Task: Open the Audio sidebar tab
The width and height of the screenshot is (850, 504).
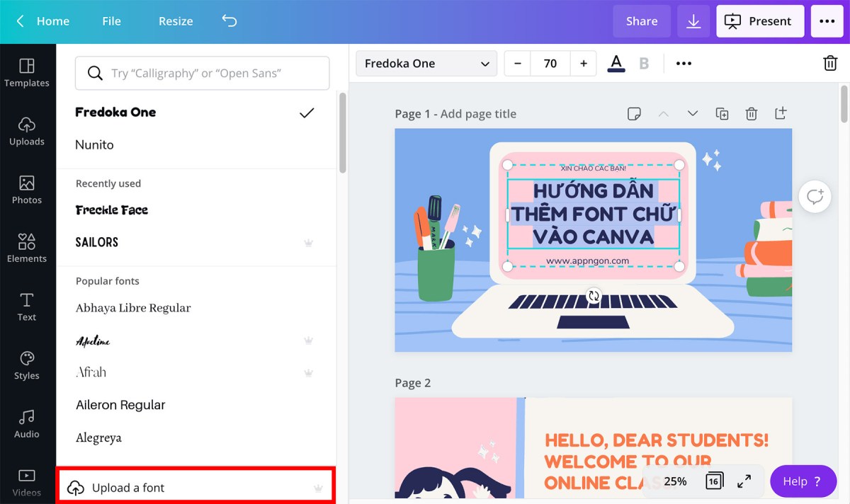Action: pyautogui.click(x=27, y=424)
